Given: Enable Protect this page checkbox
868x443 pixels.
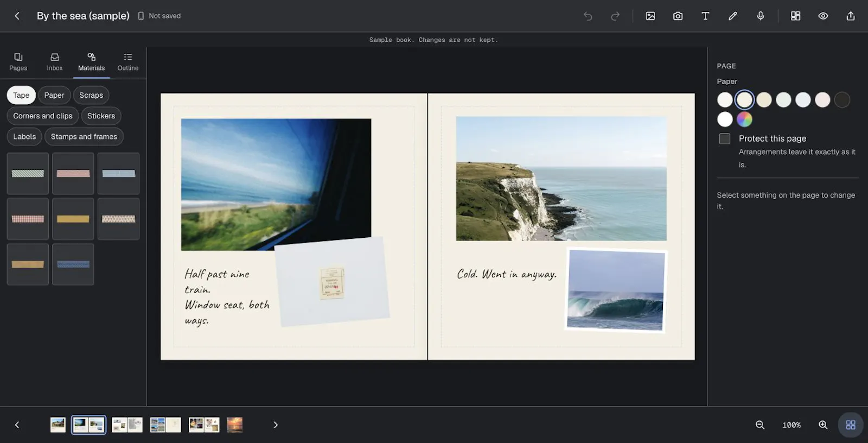Looking at the screenshot, I should coord(725,139).
